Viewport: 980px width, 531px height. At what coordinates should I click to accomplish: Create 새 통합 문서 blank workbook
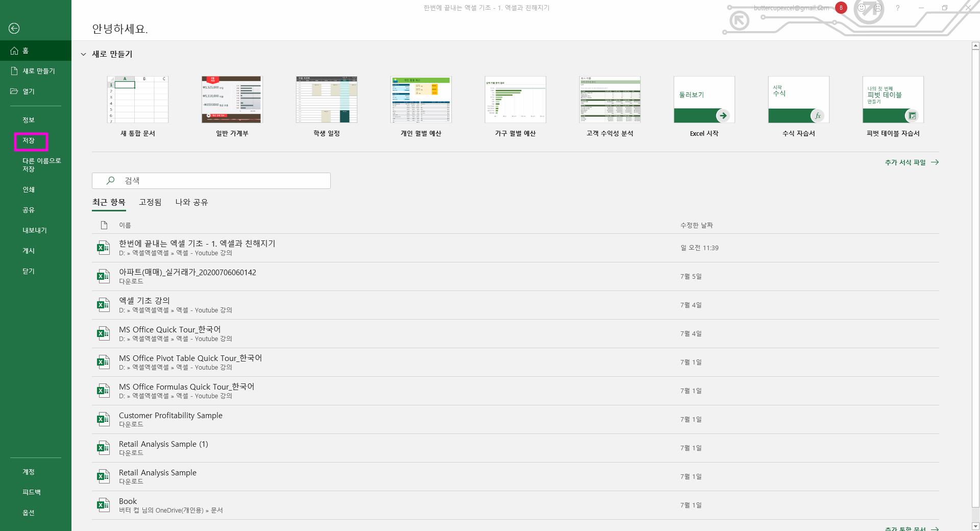pos(138,107)
